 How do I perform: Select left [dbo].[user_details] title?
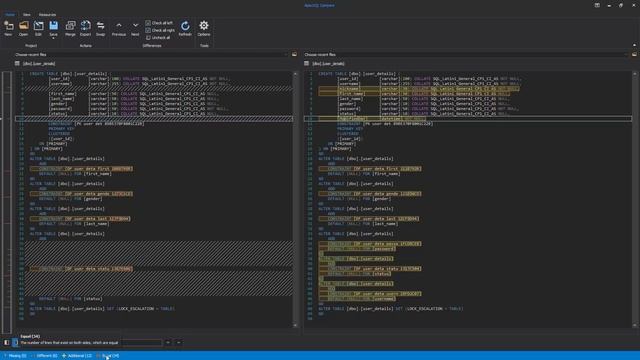pyautogui.click(x=39, y=64)
